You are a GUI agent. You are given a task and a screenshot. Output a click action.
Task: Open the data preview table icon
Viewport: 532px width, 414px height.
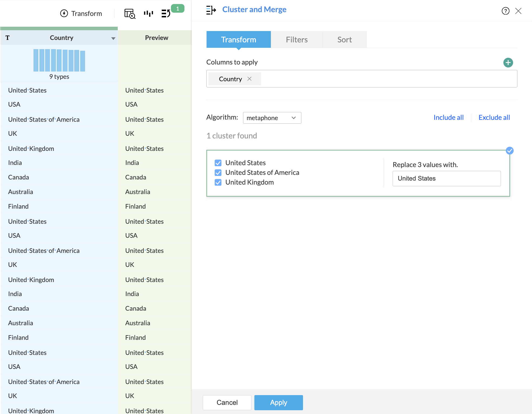[130, 13]
